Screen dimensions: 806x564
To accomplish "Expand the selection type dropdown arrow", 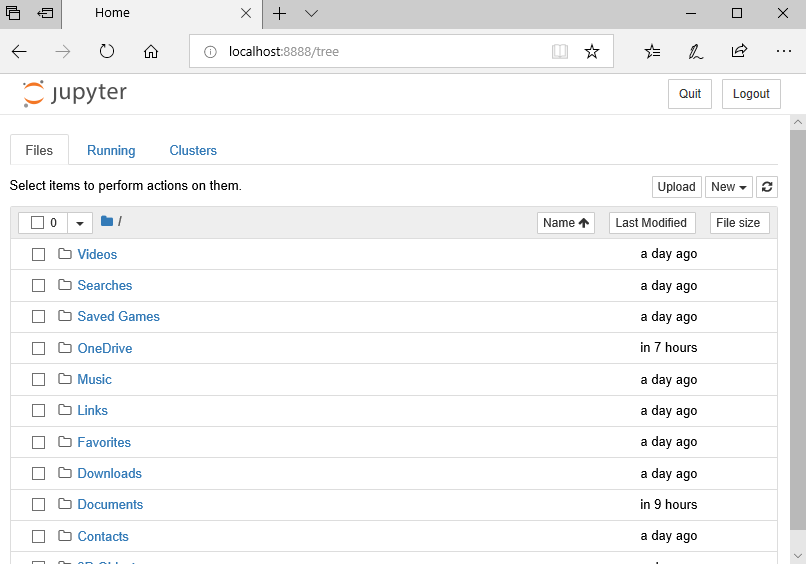I will pos(80,223).
